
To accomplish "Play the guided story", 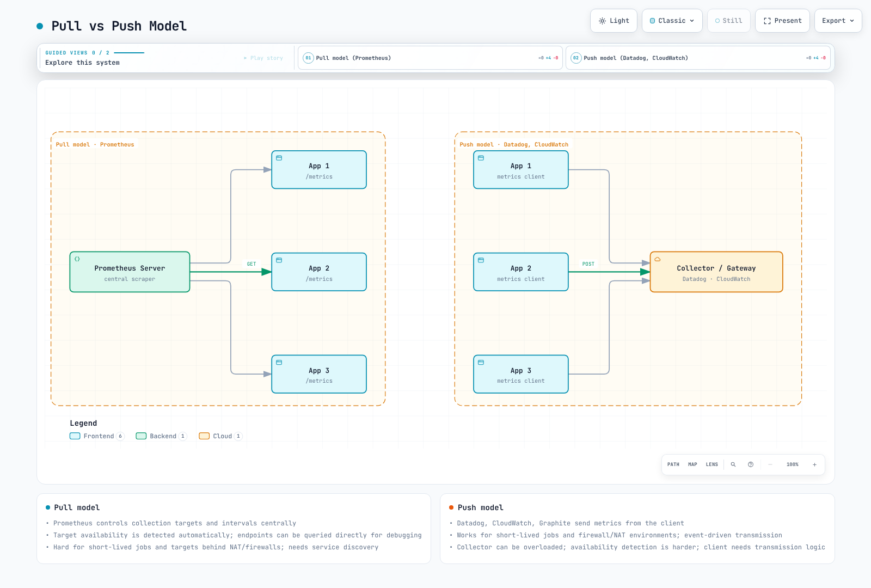I will (x=263, y=58).
